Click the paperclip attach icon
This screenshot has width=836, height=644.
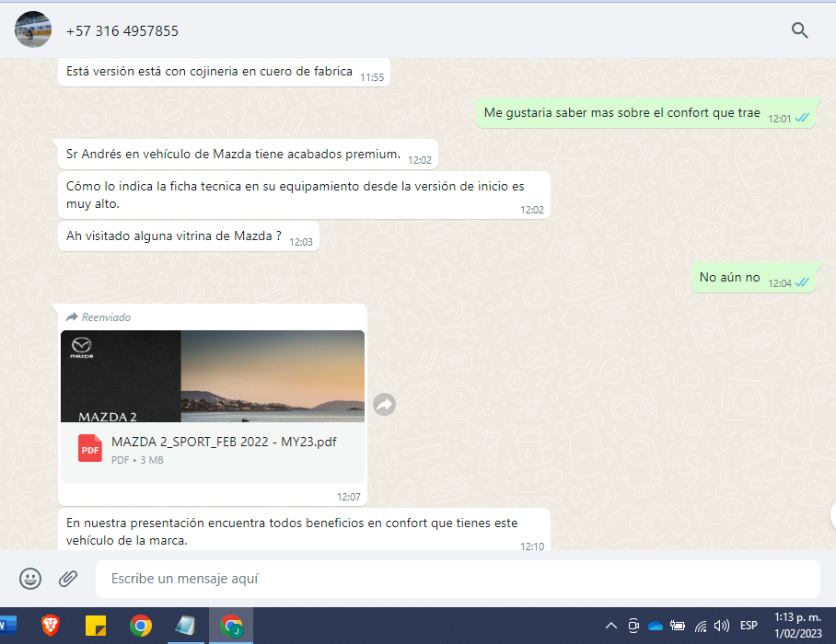(67, 579)
